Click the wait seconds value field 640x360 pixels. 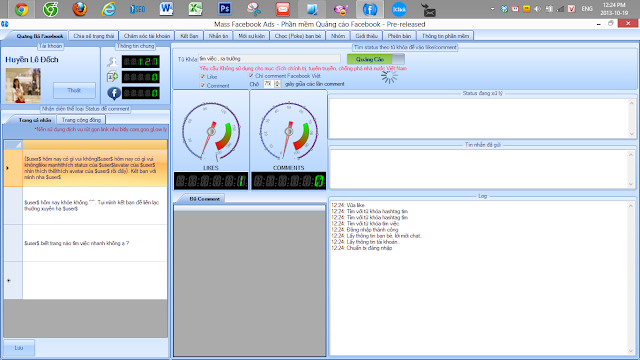click(269, 84)
